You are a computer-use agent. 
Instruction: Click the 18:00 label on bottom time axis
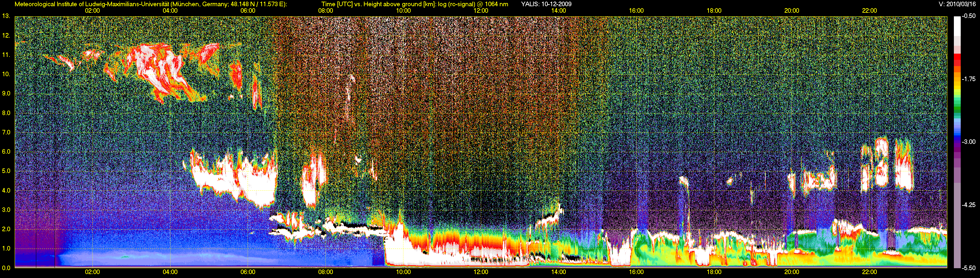coord(714,272)
